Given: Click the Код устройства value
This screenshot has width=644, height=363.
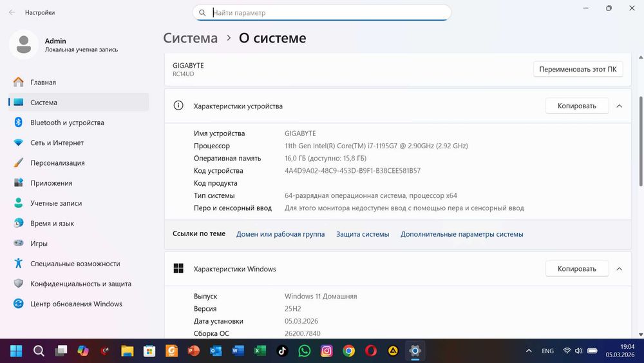Looking at the screenshot, I should [352, 171].
